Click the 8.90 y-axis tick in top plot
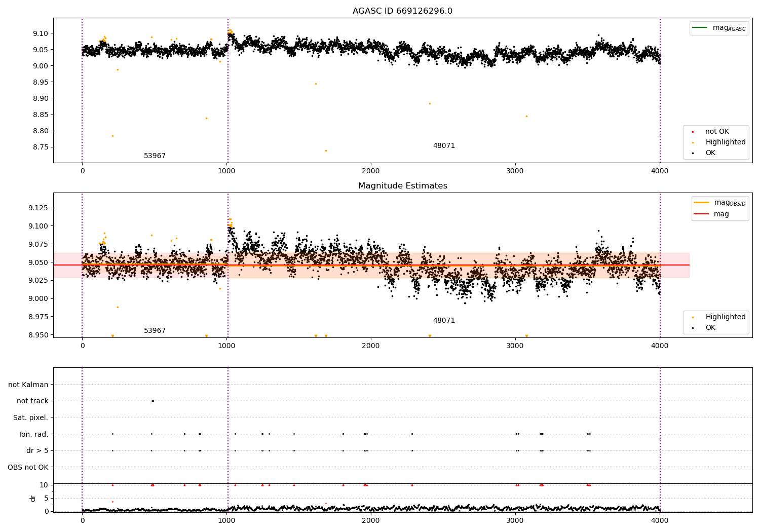Screen dimensions: 760x532 tap(40, 98)
